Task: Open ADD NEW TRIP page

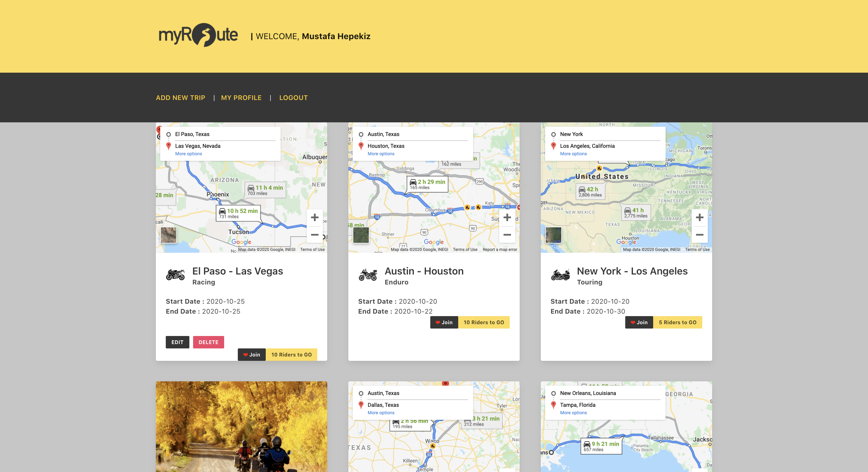Action: point(181,98)
